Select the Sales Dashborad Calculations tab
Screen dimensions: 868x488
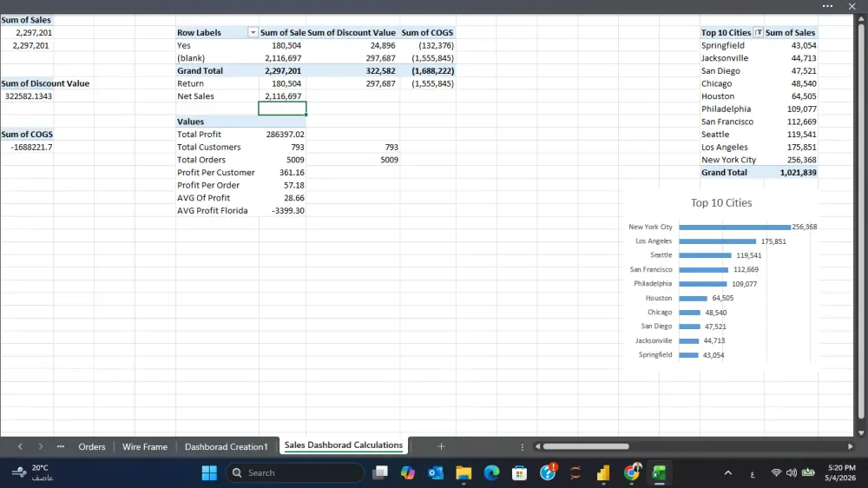click(x=343, y=445)
